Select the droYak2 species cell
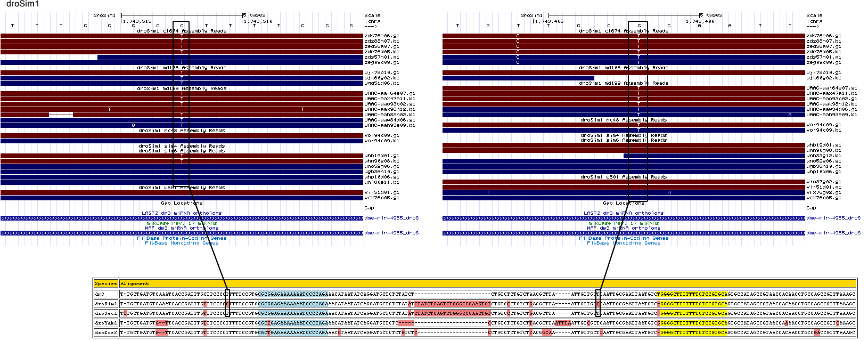 [x=105, y=323]
